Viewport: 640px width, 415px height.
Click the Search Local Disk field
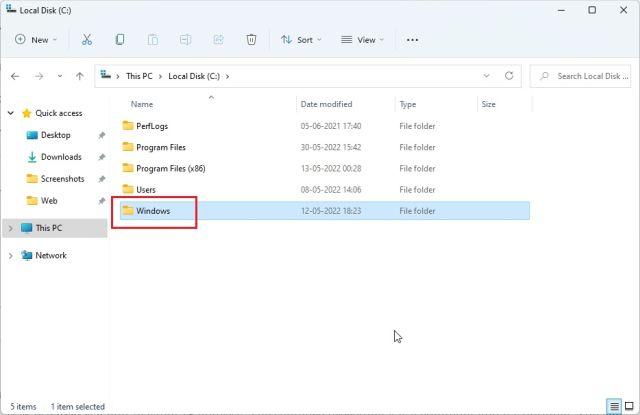pos(580,76)
